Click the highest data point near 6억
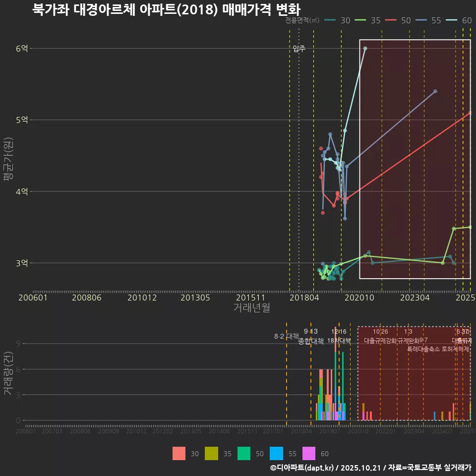476x476 pixels. pos(365,48)
